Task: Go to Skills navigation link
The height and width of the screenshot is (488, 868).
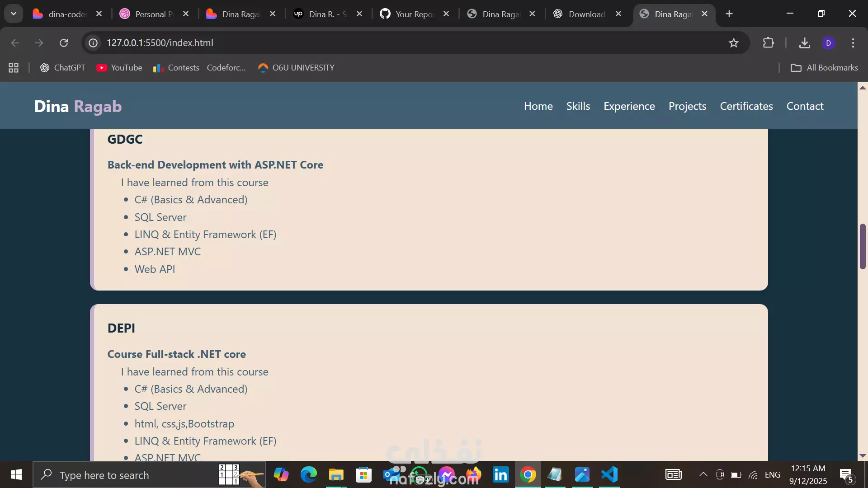Action: pos(578,106)
